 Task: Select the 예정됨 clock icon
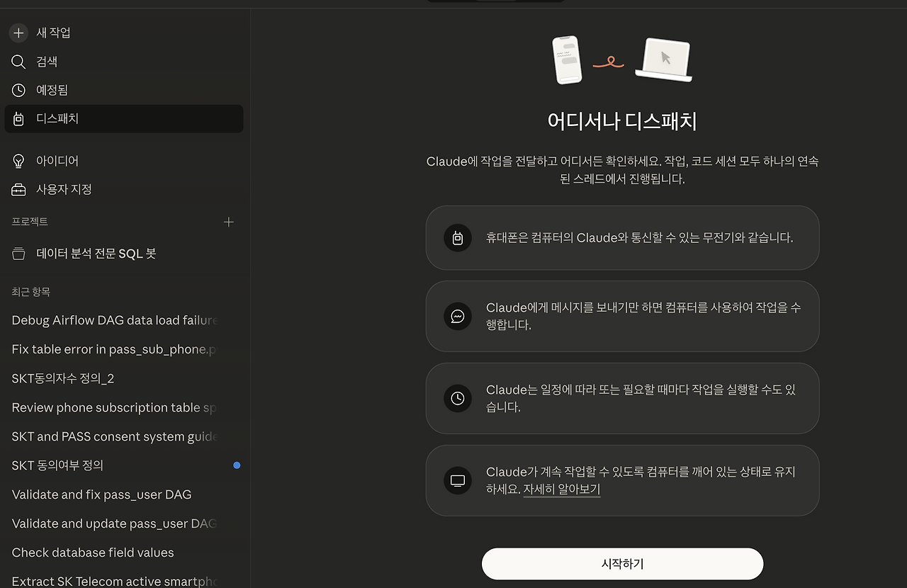click(18, 90)
